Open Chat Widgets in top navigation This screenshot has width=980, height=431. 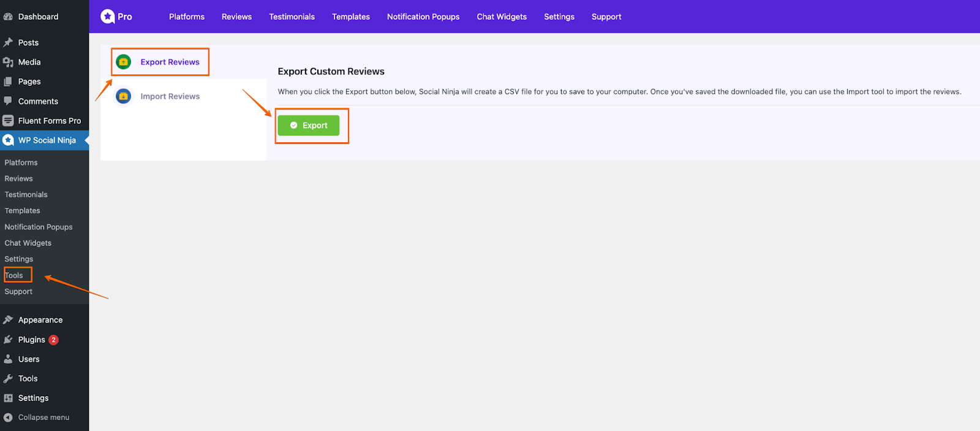[502, 17]
